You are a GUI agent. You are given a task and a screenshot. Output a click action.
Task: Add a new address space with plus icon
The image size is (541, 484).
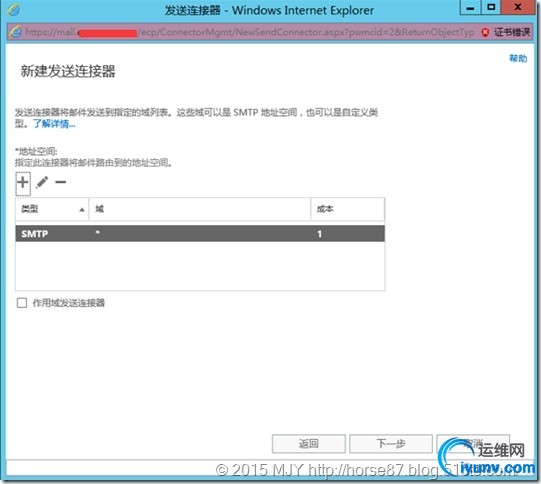pos(23,182)
